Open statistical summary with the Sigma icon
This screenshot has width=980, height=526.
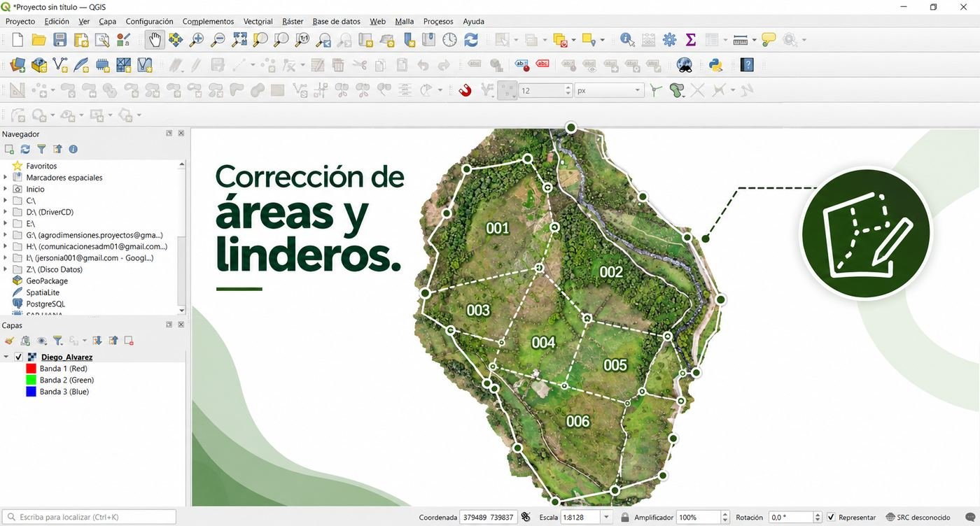(691, 40)
